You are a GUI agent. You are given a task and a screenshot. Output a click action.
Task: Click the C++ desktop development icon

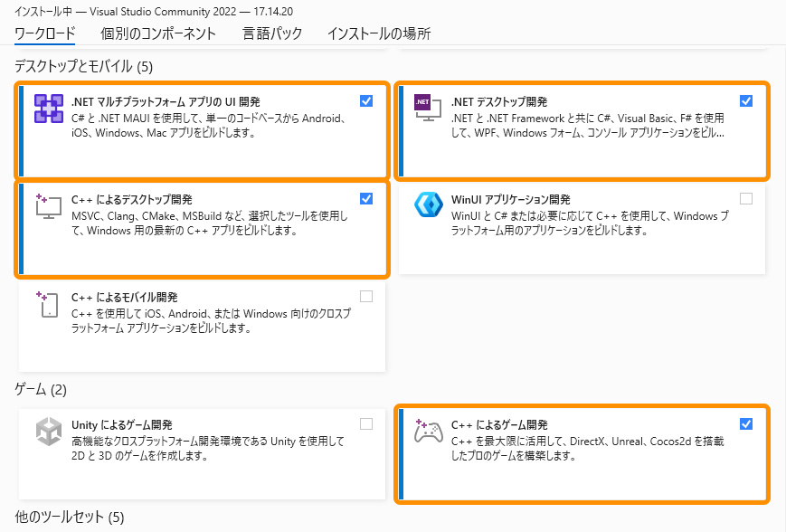(48, 206)
